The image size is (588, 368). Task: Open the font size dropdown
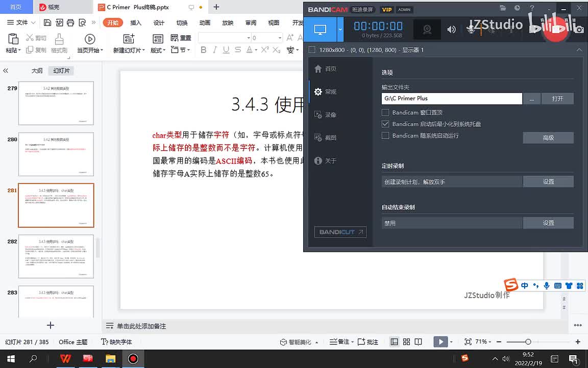pyautogui.click(x=280, y=38)
